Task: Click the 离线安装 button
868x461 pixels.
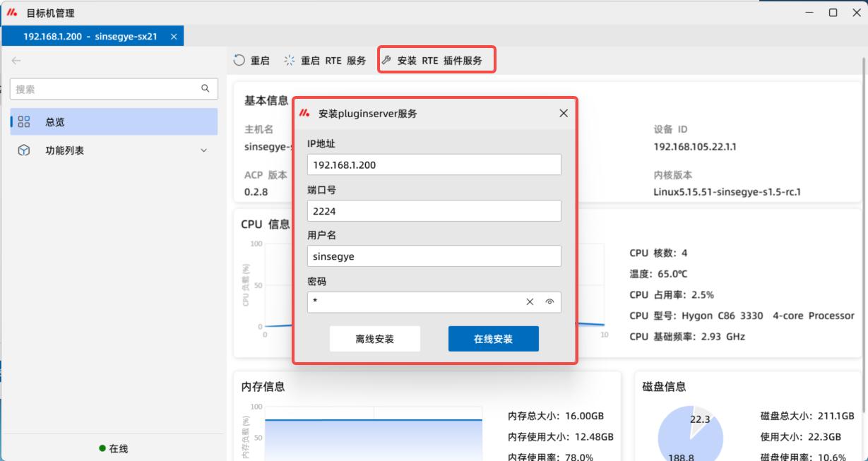Action: (x=374, y=339)
